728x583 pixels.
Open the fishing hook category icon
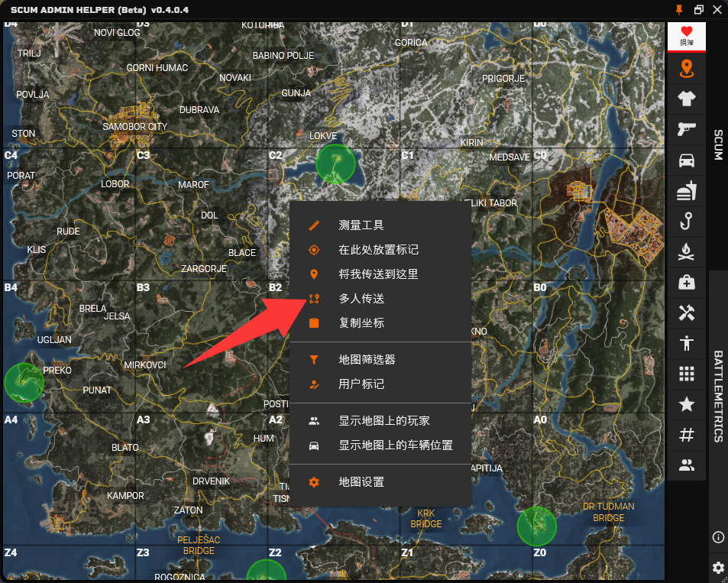(686, 221)
